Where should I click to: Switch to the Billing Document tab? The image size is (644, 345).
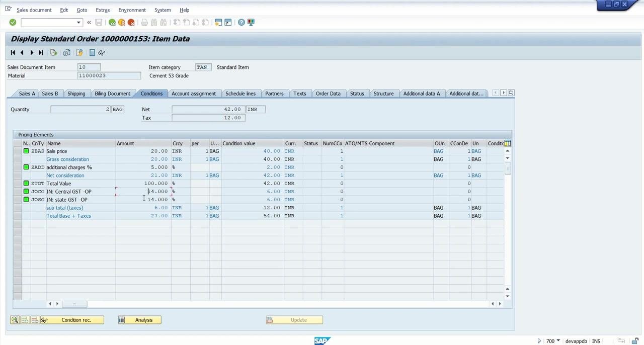point(112,94)
